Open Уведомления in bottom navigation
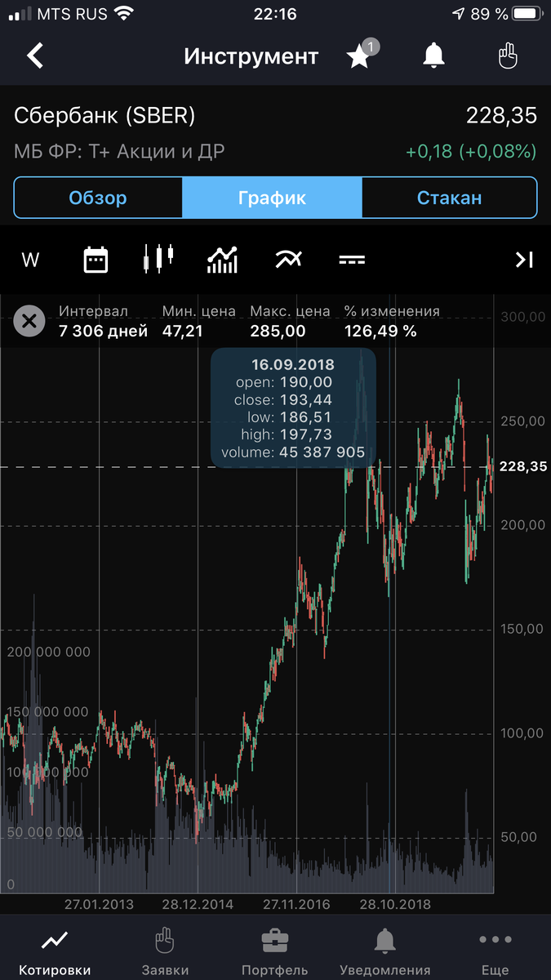The image size is (551, 980). tap(385, 951)
